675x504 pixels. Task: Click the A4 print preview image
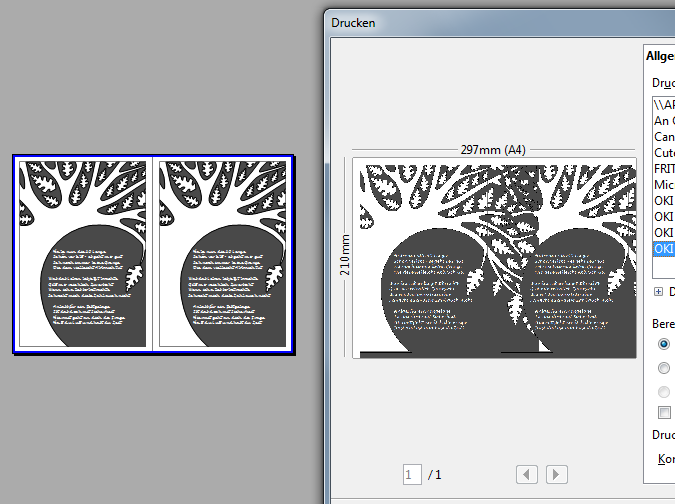point(495,257)
